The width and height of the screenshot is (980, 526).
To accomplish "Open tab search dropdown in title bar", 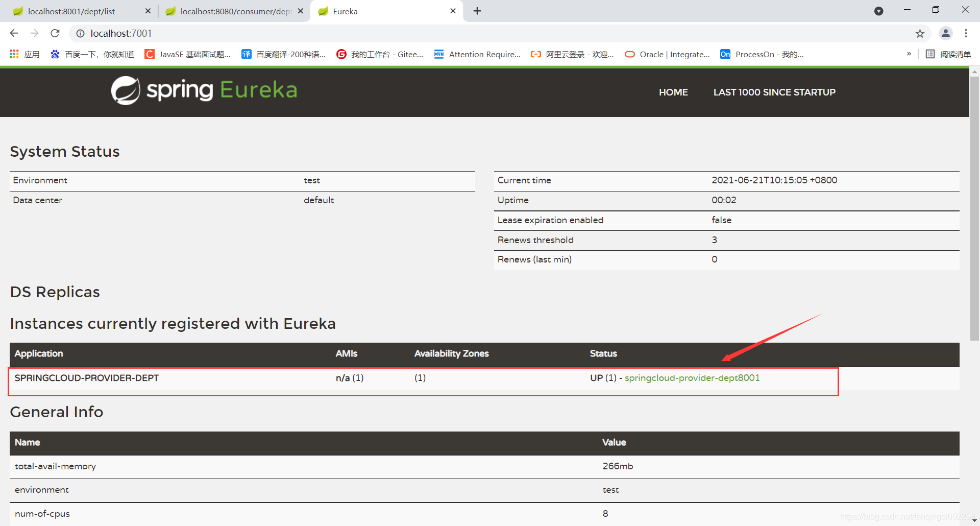I will tap(878, 11).
